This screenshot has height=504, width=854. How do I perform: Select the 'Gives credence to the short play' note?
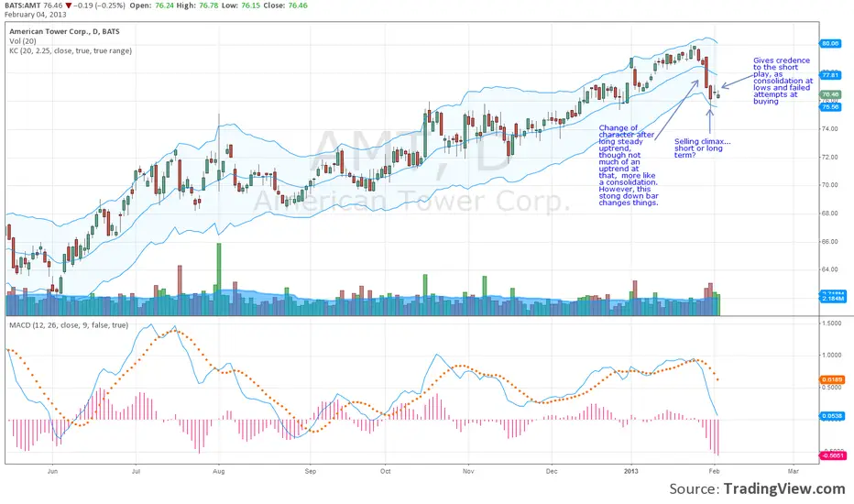[x=783, y=81]
